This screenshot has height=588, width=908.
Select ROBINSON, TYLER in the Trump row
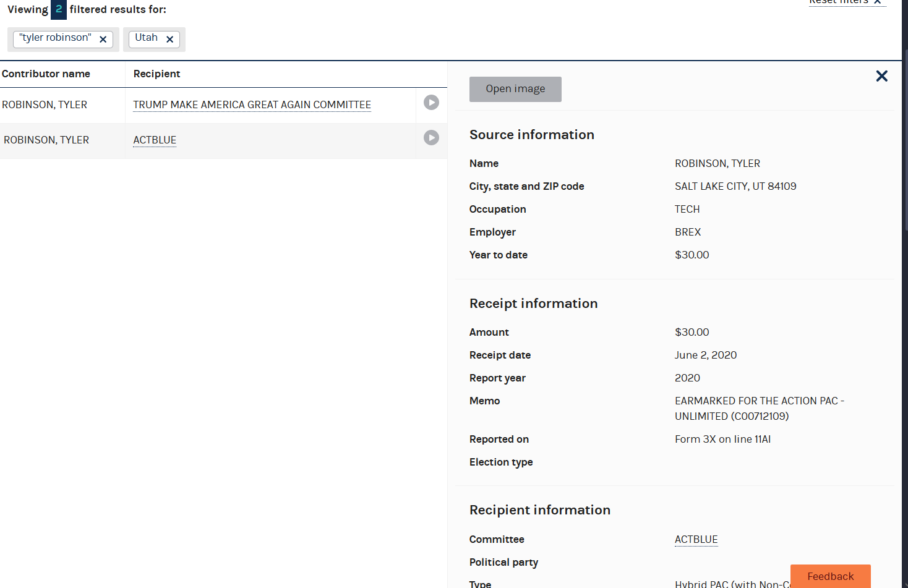coord(45,105)
